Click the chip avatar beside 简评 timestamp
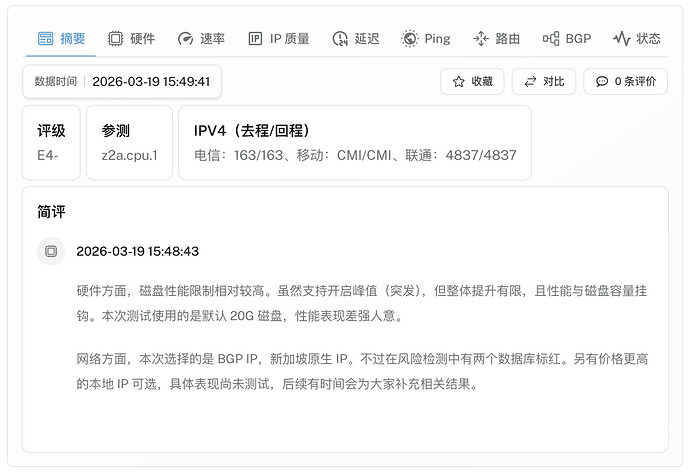Screen dimensions: 690x472 tap(51, 251)
